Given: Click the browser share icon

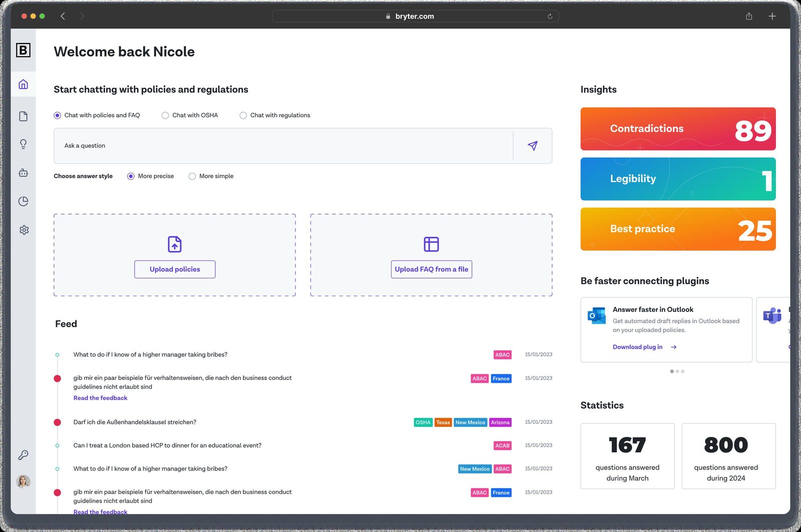Looking at the screenshot, I should 749,16.
